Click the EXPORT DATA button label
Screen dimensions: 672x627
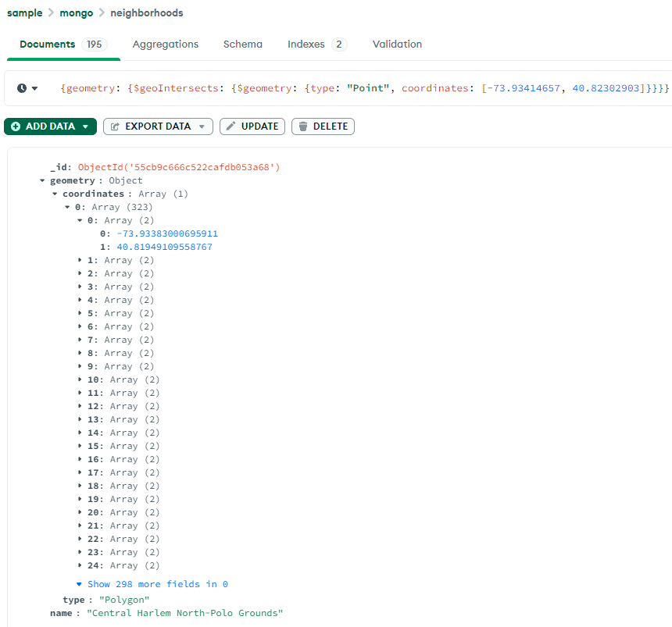pyautogui.click(x=158, y=126)
